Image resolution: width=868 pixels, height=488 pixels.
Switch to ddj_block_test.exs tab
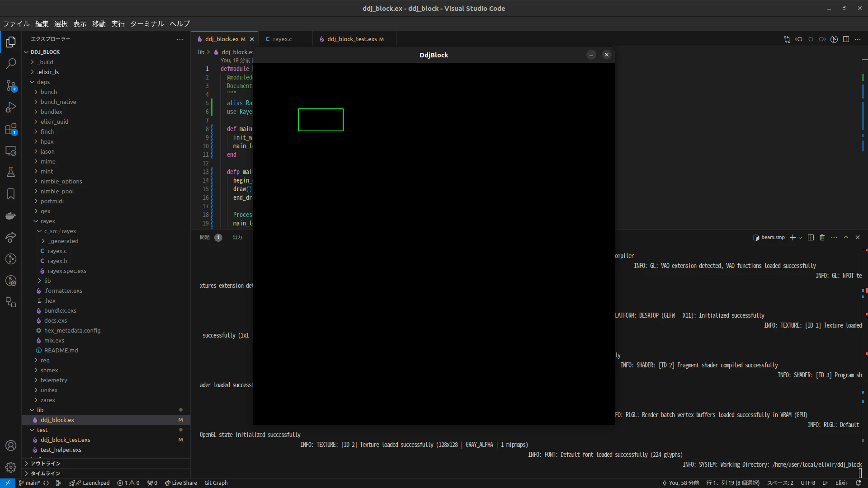tap(352, 39)
